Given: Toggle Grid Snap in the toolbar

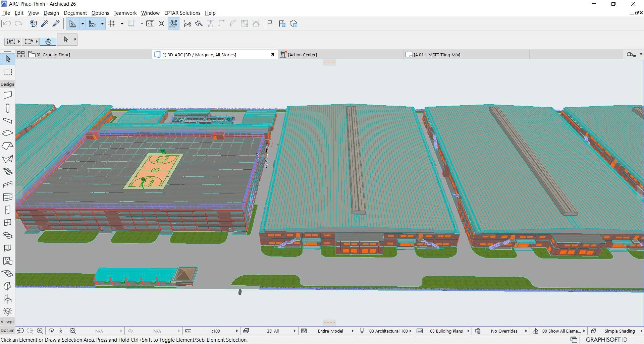Looking at the screenshot, I should (x=112, y=23).
